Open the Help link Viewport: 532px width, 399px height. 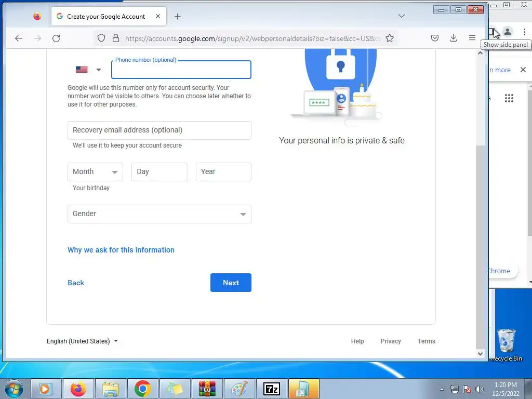pos(357,341)
